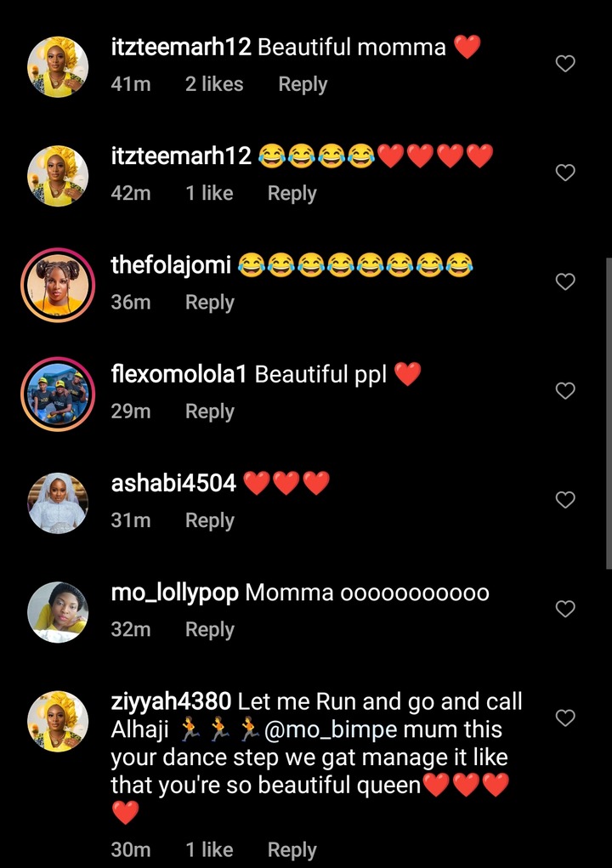This screenshot has height=868, width=612.
Task: View flexomolola1's story from avatar
Action: click(58, 395)
